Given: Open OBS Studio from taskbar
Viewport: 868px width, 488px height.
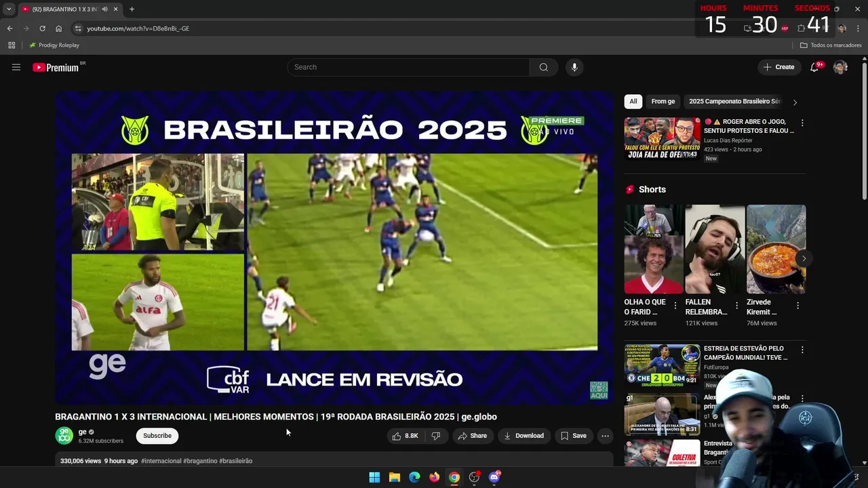Looking at the screenshot, I should point(474,477).
